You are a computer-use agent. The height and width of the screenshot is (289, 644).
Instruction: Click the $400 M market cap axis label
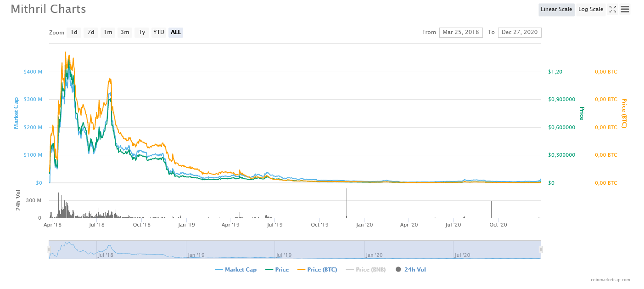[33, 72]
